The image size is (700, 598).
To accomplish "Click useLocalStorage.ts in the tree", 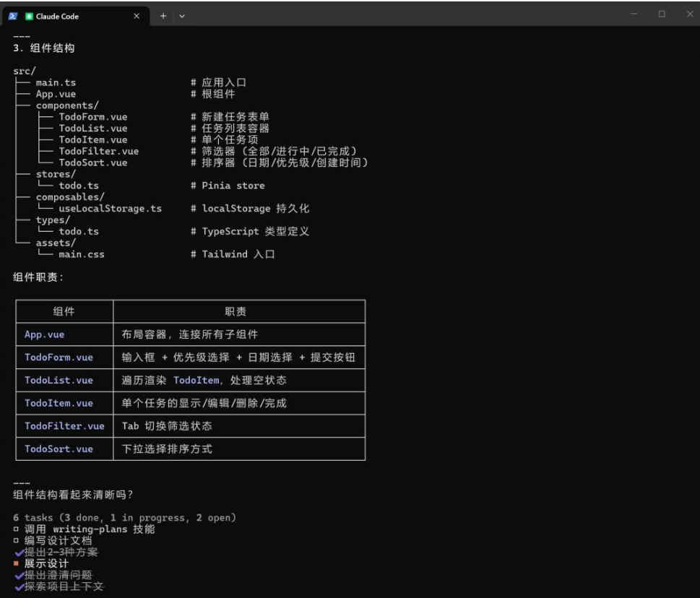I will 111,209.
